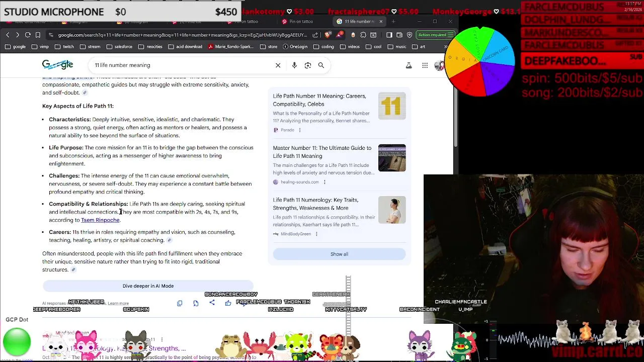
Task: Open the google bookmarks folder
Action: [15, 47]
